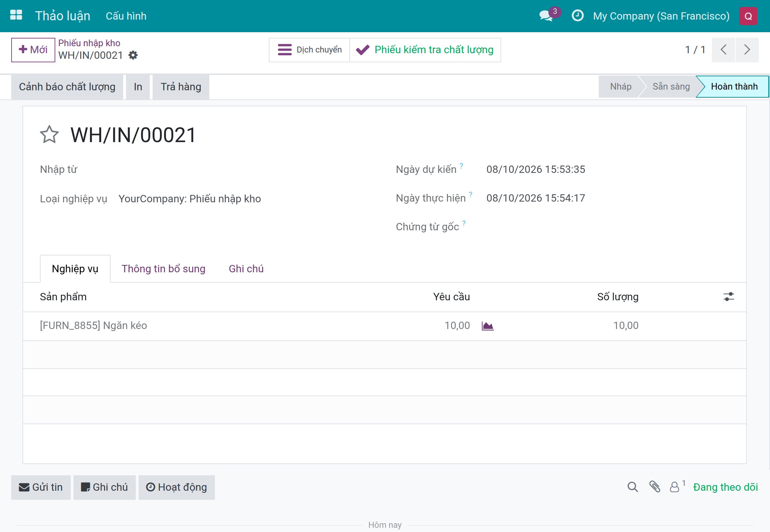This screenshot has height=532, width=770.
Task: Open Phiếu kiểm tra chất lượng button
Action: (425, 50)
